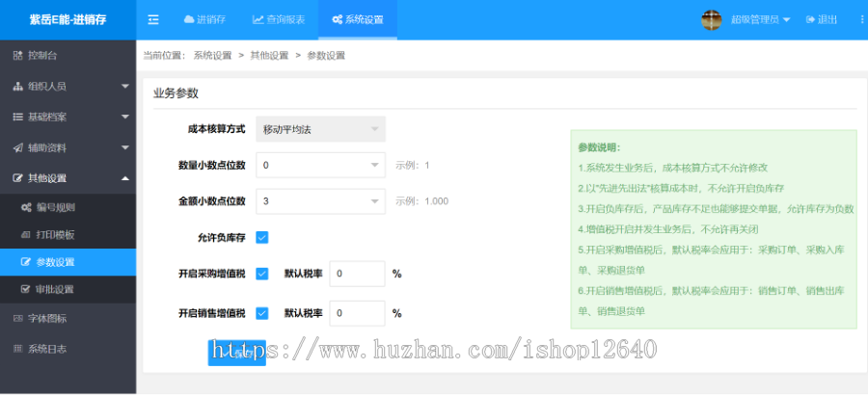
Task: Click the gears icon beside 系统设置
Action: (x=338, y=19)
